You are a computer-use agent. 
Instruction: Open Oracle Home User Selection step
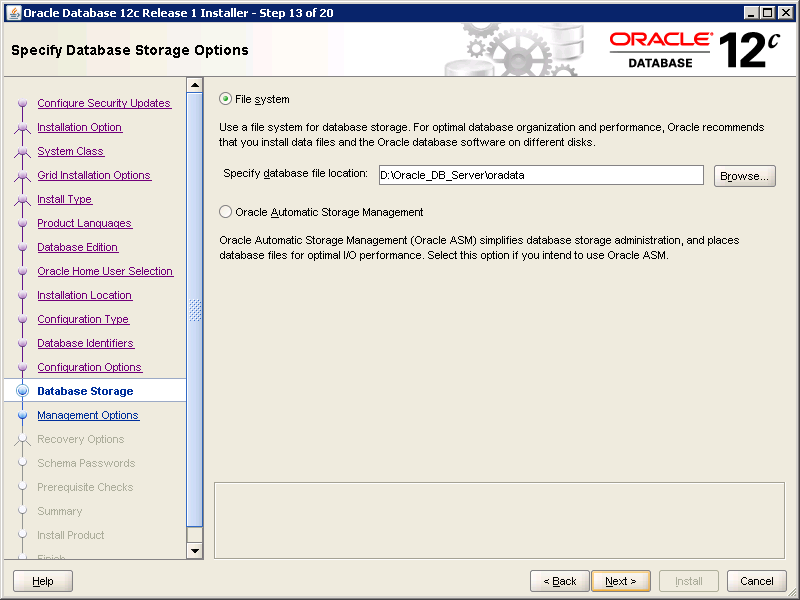pyautogui.click(x=105, y=271)
